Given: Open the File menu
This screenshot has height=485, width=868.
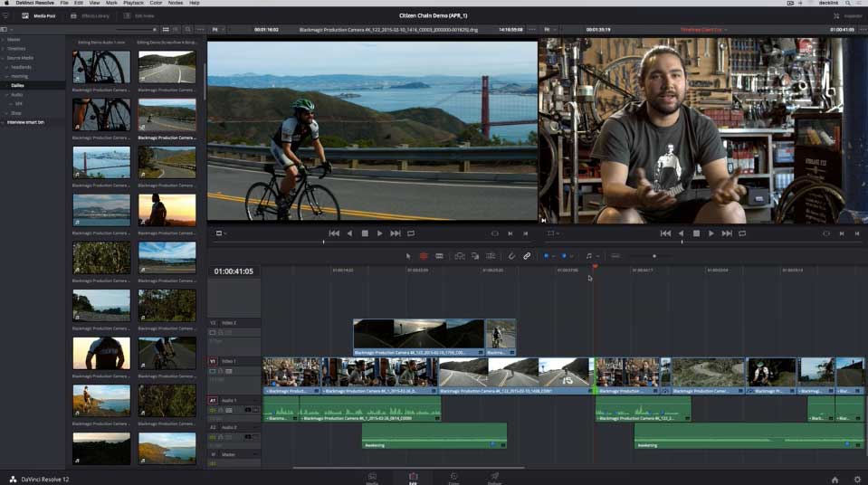Looking at the screenshot, I should 64,3.
